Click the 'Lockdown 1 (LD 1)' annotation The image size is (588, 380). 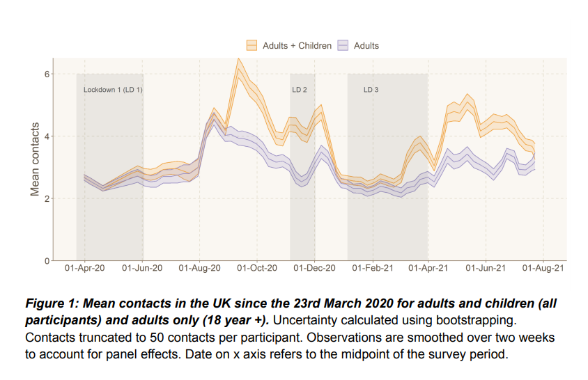(113, 90)
